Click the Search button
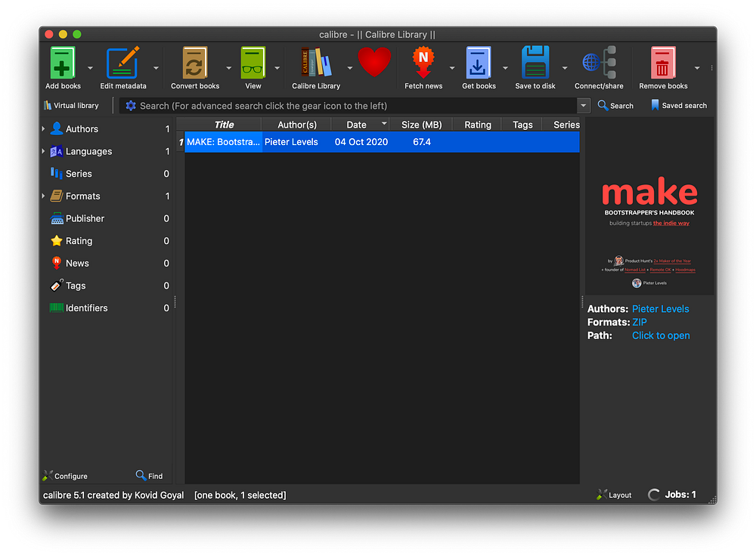This screenshot has height=556, width=756. [x=615, y=106]
